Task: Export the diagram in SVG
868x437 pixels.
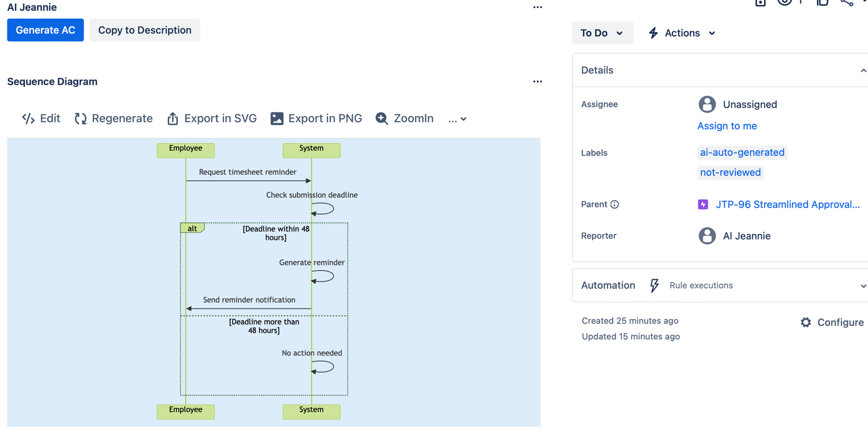Action: [212, 118]
